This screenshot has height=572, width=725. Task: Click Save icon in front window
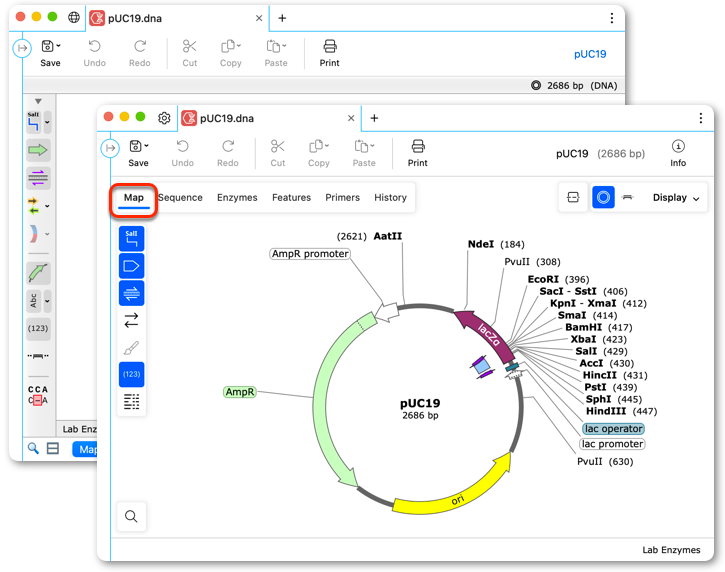point(135,147)
